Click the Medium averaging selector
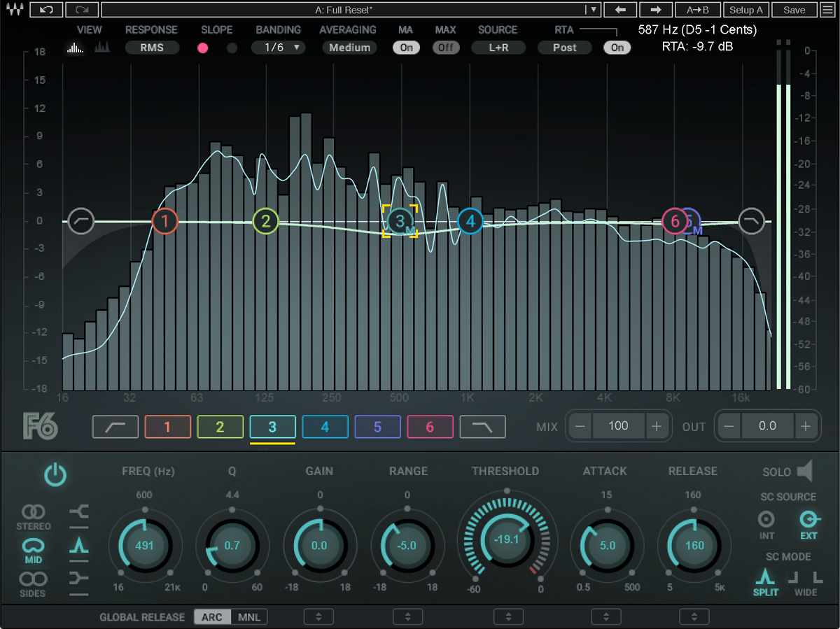 (349, 48)
